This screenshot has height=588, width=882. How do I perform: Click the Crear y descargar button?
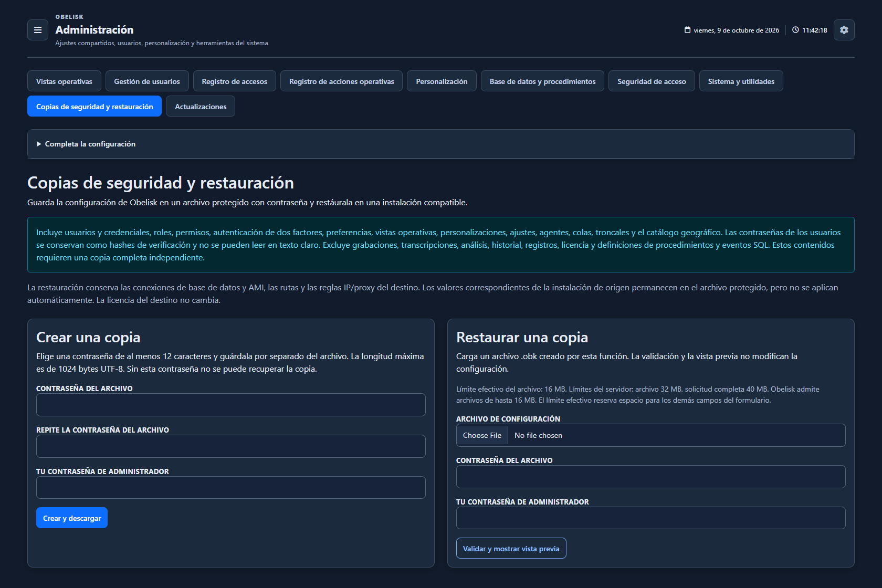pyautogui.click(x=72, y=518)
